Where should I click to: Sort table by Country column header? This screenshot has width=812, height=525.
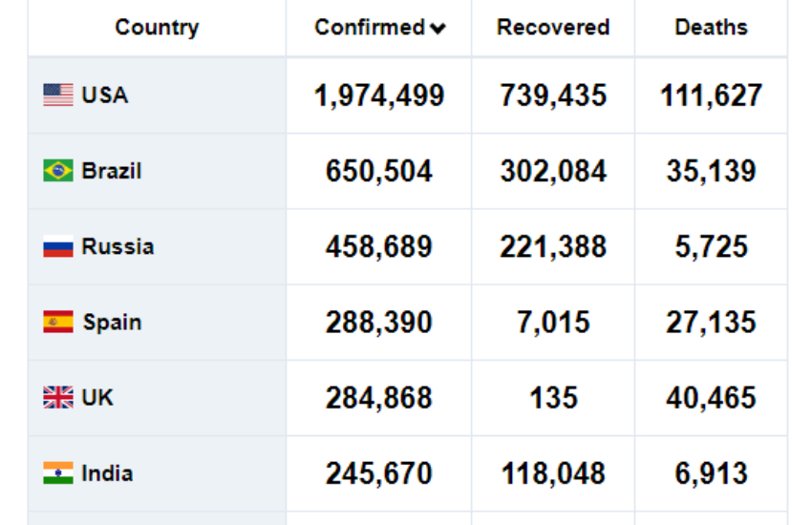coord(157,28)
